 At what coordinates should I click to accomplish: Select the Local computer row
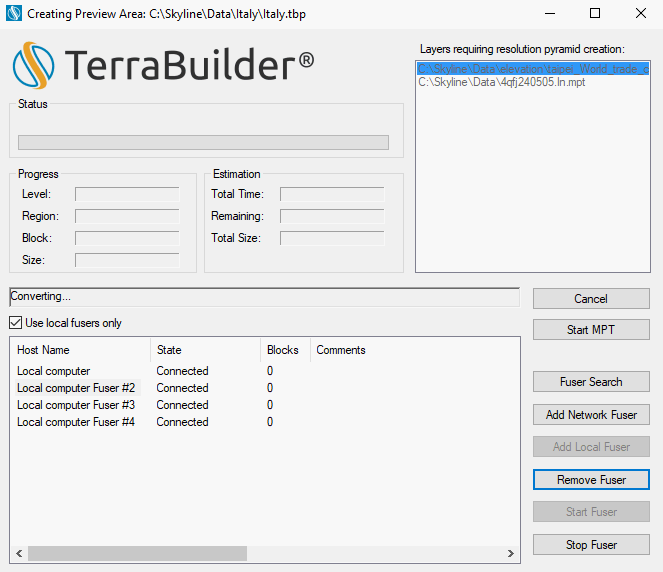click(x=54, y=371)
